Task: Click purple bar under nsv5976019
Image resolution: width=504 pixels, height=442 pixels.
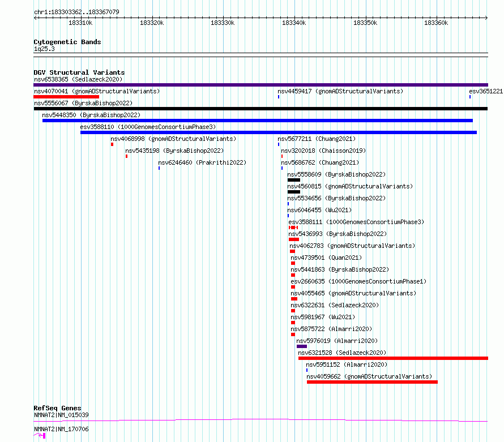Action: click(302, 346)
